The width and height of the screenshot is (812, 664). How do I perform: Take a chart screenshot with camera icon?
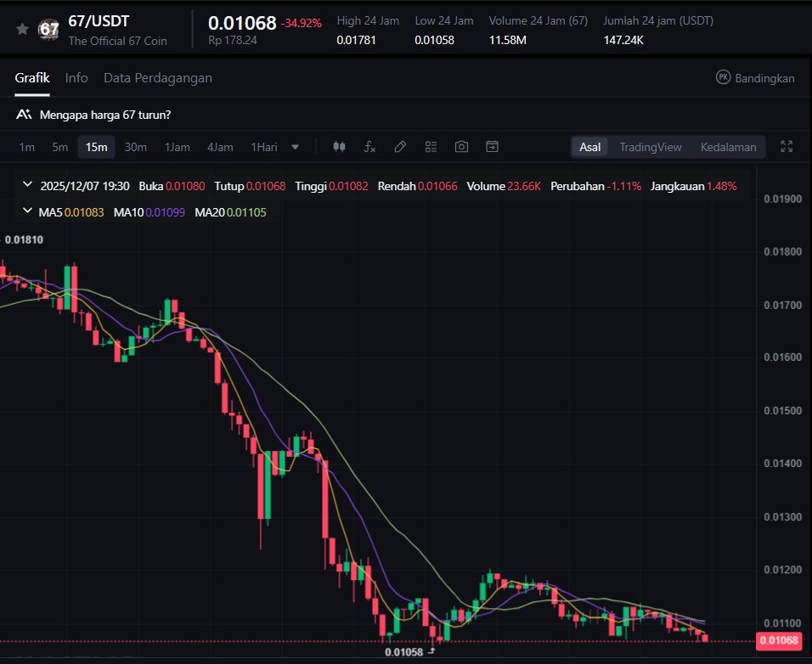coord(461,147)
